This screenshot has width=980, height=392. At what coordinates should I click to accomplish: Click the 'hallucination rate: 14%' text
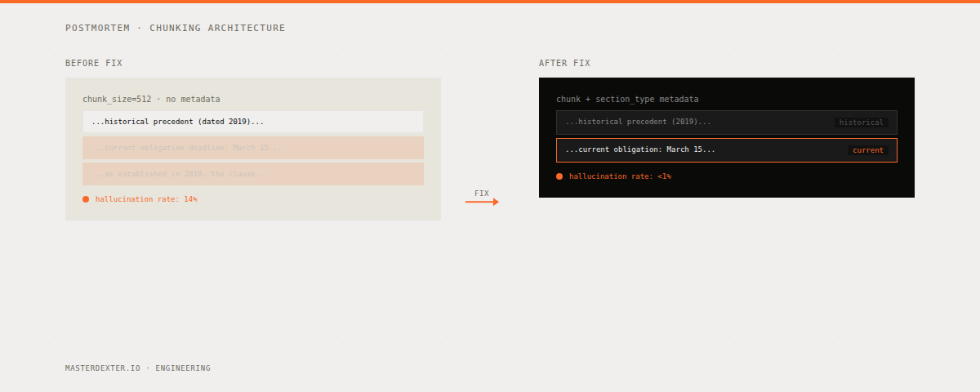click(x=146, y=199)
